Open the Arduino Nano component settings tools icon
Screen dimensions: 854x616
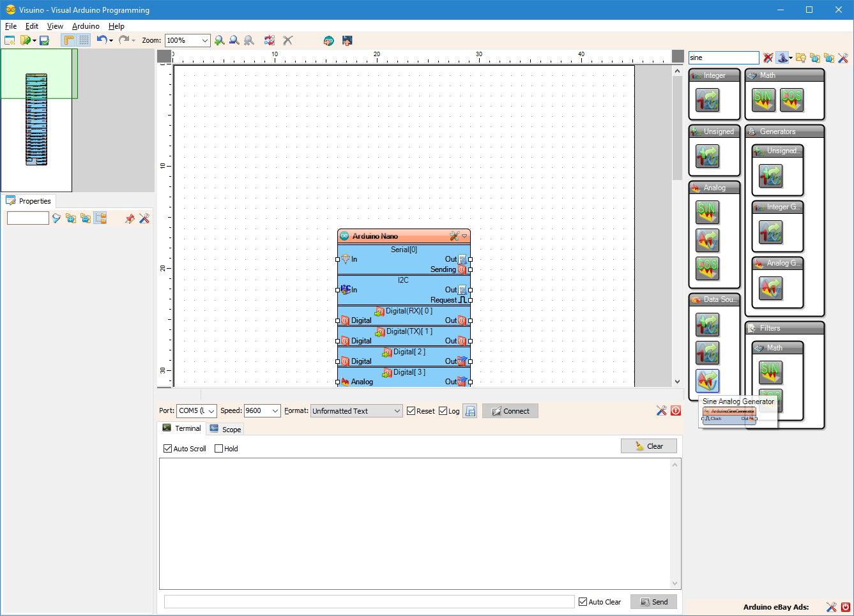tap(454, 236)
